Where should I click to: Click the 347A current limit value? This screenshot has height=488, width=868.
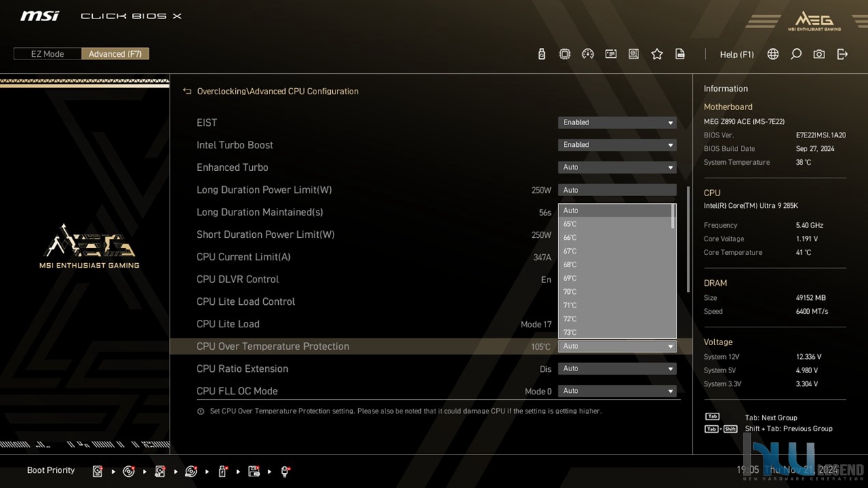(x=542, y=258)
